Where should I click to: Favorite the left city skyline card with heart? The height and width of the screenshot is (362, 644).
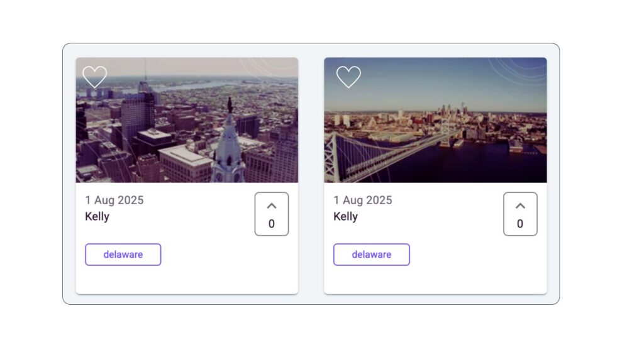94,77
